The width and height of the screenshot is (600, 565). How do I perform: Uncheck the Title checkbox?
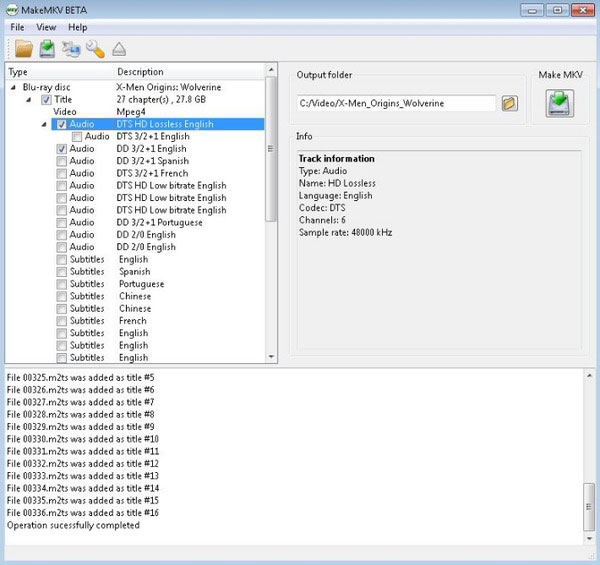tap(47, 100)
